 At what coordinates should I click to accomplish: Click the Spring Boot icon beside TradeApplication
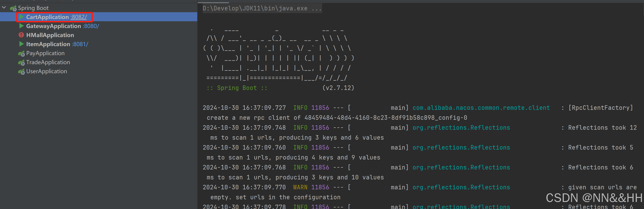pyautogui.click(x=21, y=62)
